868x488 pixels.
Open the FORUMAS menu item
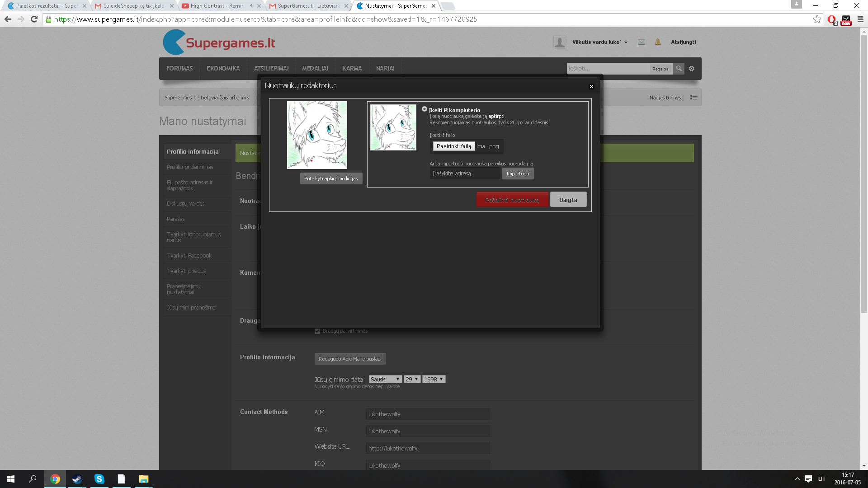[x=179, y=68]
